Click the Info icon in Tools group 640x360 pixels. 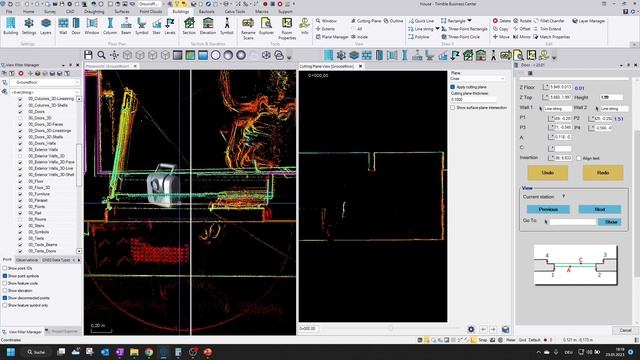(304, 26)
